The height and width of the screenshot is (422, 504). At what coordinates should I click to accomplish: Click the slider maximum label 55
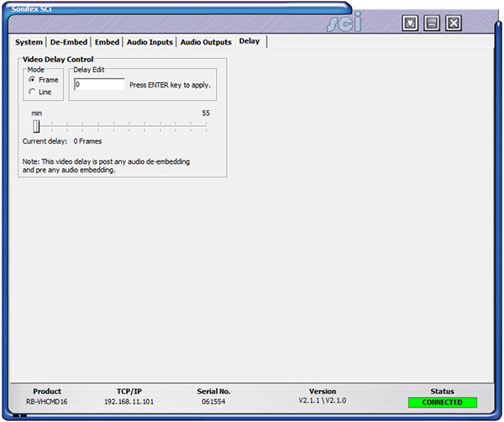(x=206, y=113)
